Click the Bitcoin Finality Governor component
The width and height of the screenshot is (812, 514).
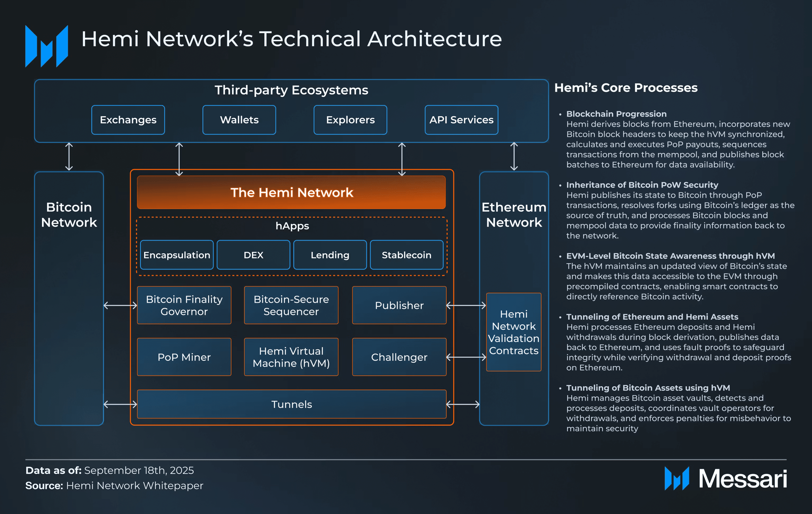coord(184,305)
